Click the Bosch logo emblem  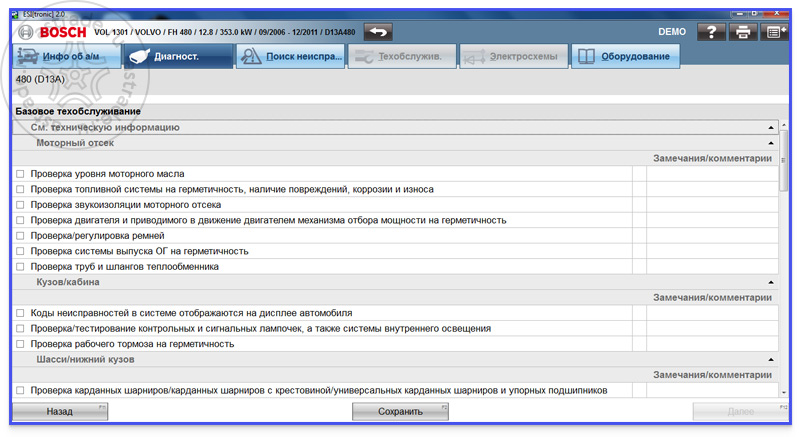[25, 32]
